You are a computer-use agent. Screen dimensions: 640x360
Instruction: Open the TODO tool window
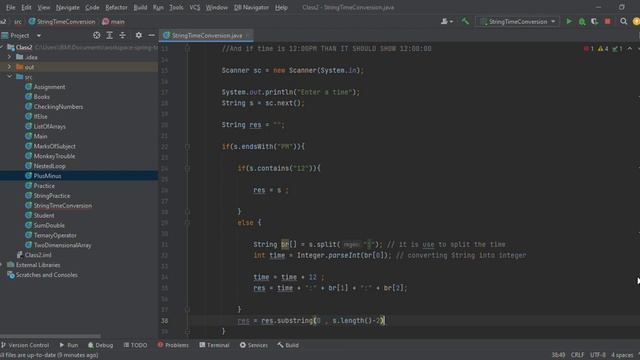[x=135, y=345]
